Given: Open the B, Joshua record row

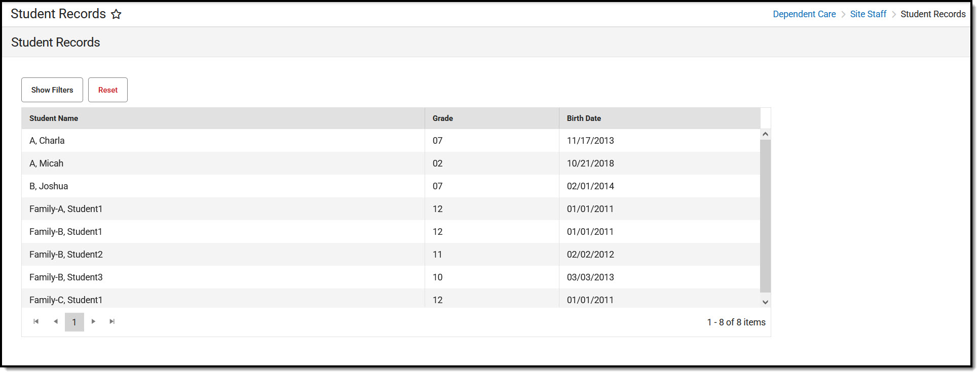Looking at the screenshot, I should 391,186.
